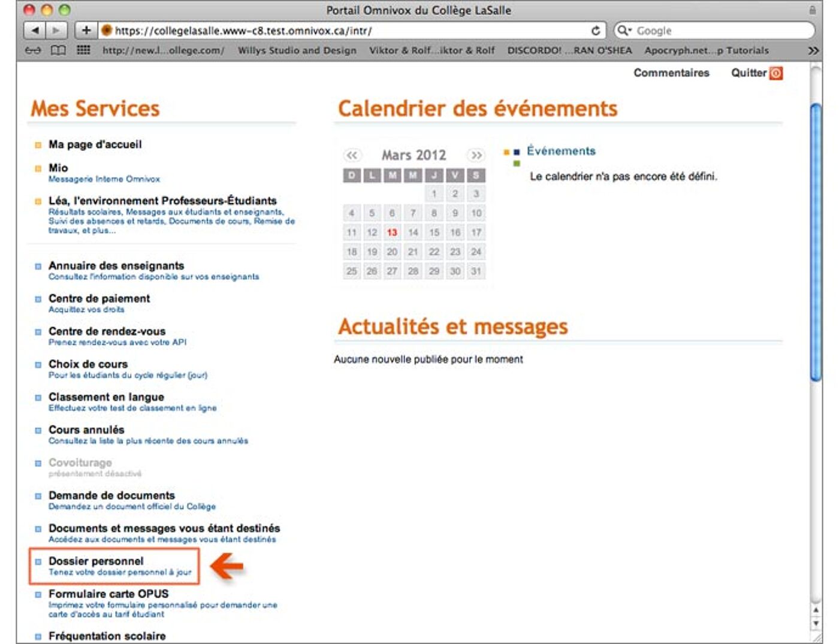Go back with the browser back arrow
This screenshot has width=839, height=644.
[x=35, y=30]
